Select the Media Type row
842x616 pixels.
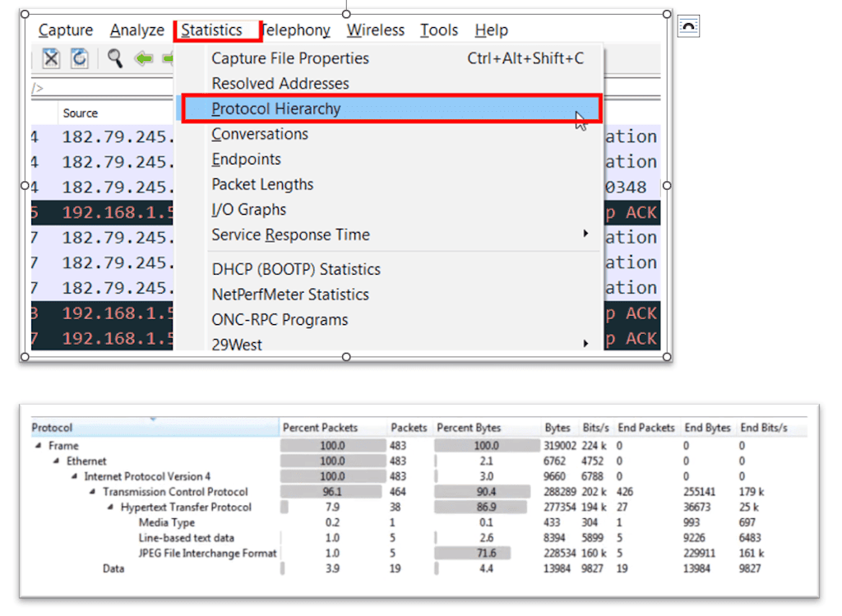[x=419, y=522]
